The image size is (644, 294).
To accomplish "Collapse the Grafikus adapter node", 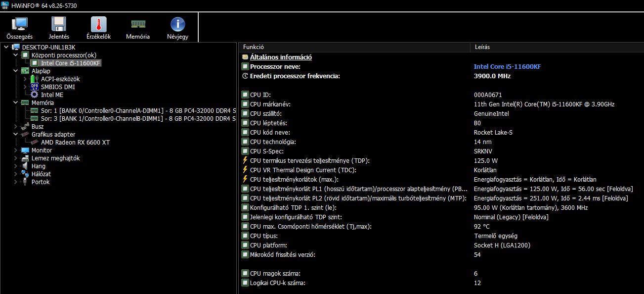I will click(16, 134).
